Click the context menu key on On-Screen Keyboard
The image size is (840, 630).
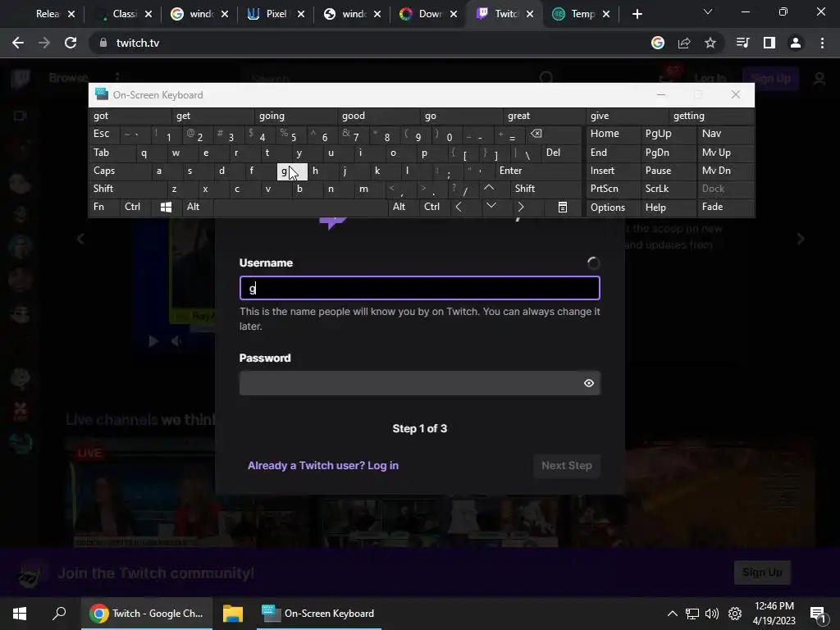tap(563, 208)
